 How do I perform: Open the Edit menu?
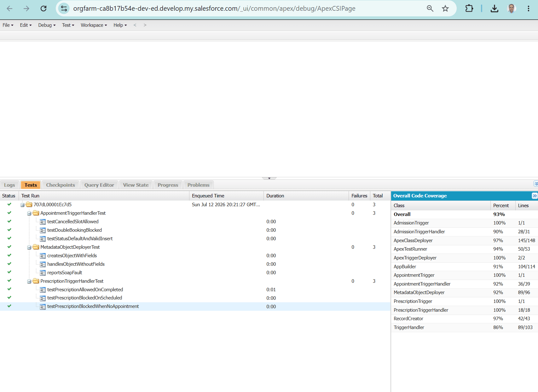[x=26, y=25]
